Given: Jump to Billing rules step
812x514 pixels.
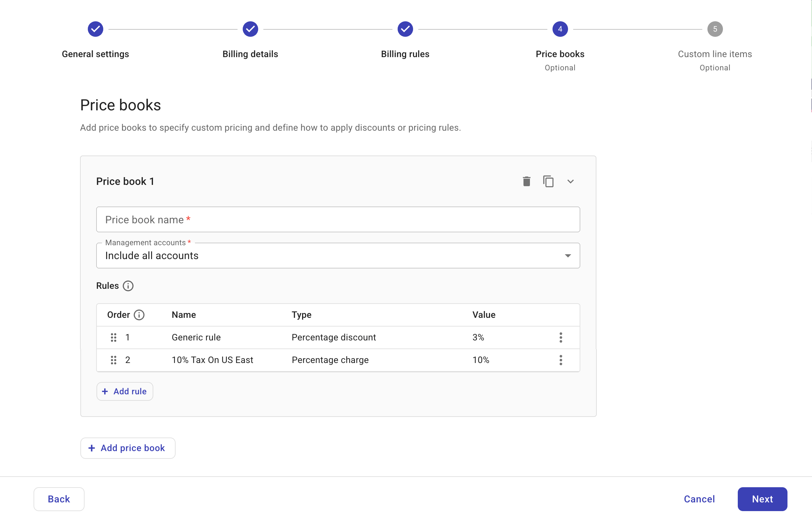Looking at the screenshot, I should pos(405,29).
